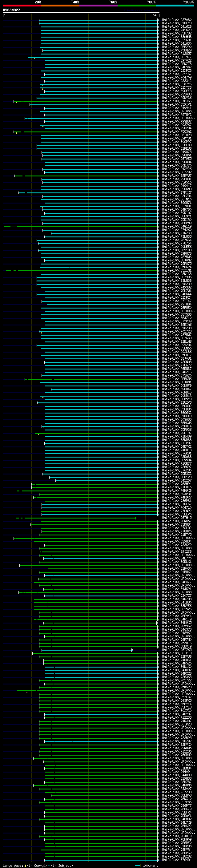Viewport: 197px width, 868px height.
Task: Open hit UniRef100_B7Q404
Action: click(177, 860)
